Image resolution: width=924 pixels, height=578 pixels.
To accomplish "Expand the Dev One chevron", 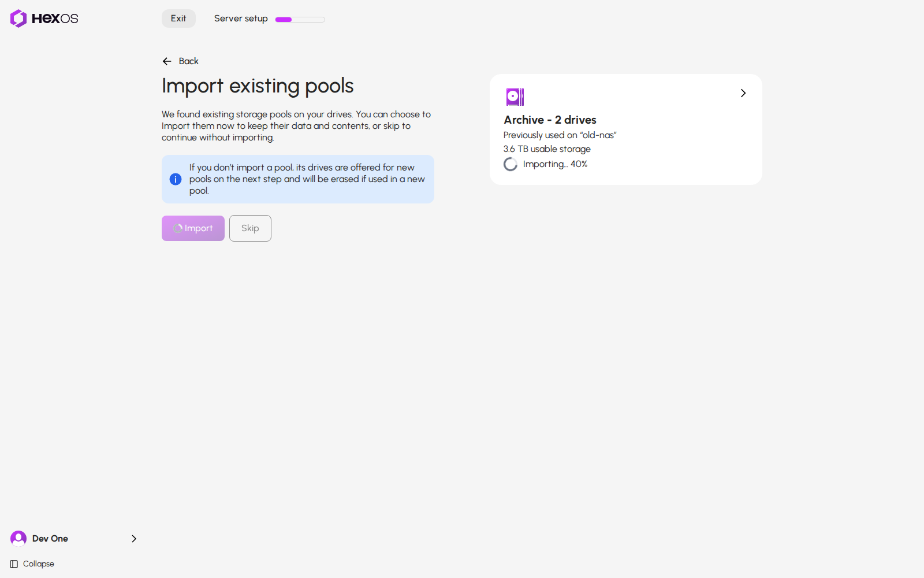I will point(134,539).
